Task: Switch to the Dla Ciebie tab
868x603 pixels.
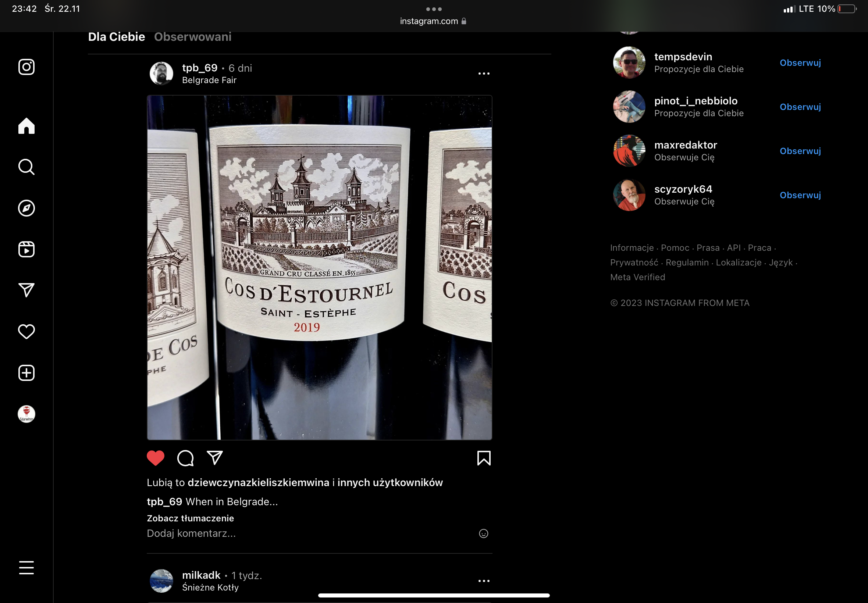Action: coord(116,37)
